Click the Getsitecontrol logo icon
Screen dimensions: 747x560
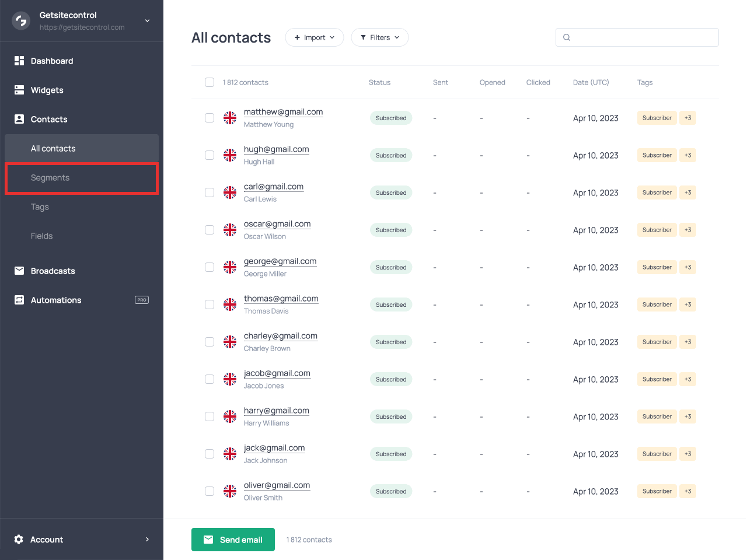[x=21, y=21]
